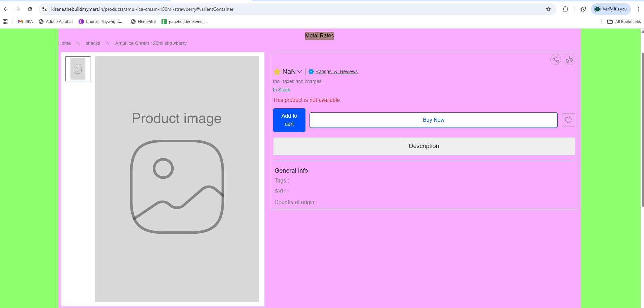Reload the page with the refresh icon
Screen dimensions: 644x308
(30, 9)
